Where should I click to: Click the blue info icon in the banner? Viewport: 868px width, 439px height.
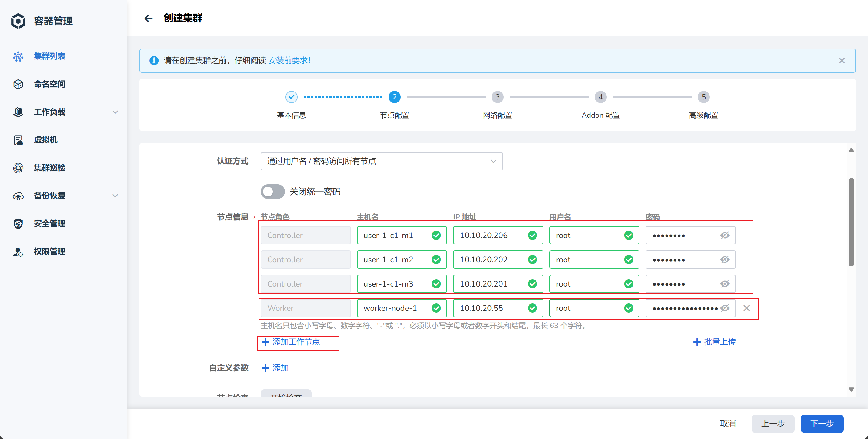coord(154,60)
